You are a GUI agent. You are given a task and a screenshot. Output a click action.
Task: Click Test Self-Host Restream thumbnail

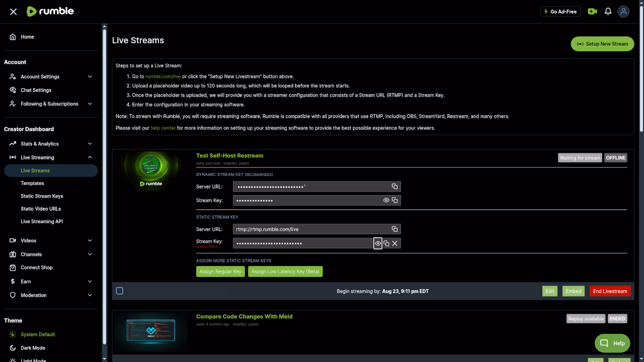pyautogui.click(x=151, y=170)
